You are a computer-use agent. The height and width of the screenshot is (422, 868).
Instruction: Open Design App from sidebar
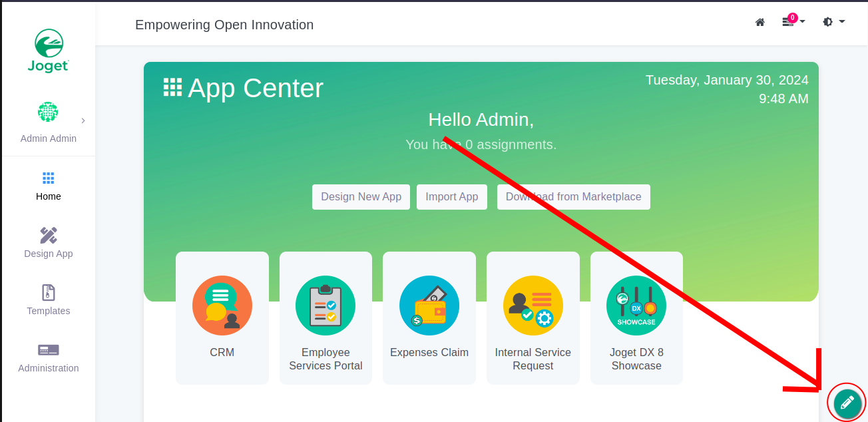pos(49,244)
